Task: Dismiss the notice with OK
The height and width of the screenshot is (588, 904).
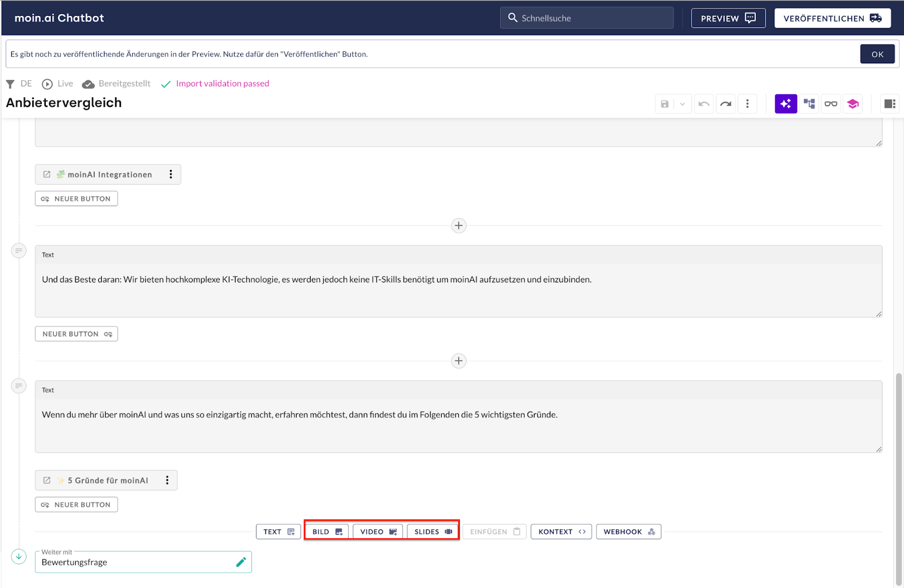Action: click(x=877, y=54)
